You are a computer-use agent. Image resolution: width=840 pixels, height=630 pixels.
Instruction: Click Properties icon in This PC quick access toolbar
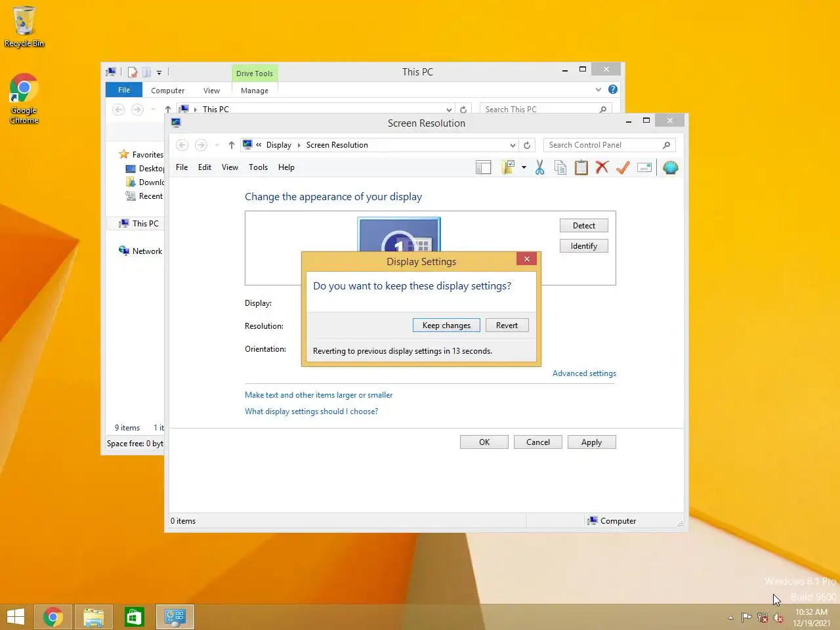pos(133,72)
